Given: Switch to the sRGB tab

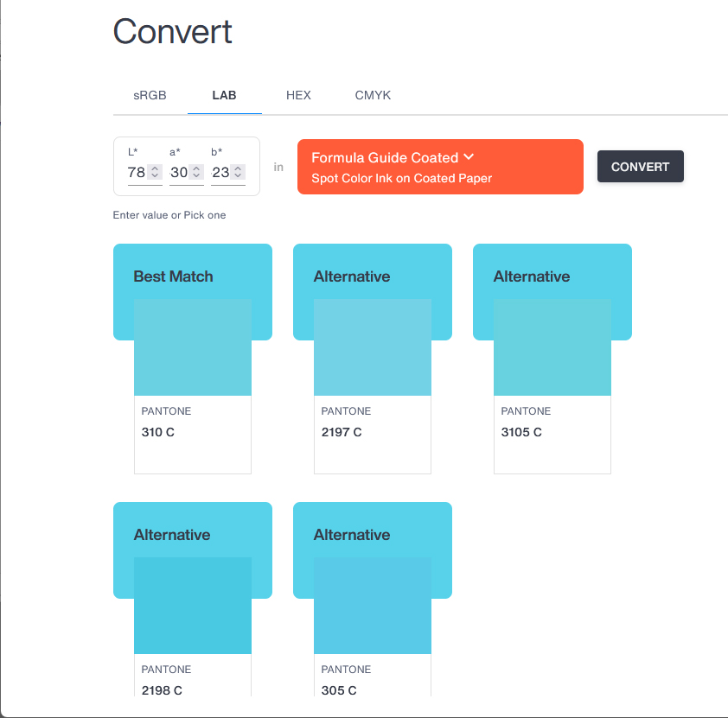Looking at the screenshot, I should (150, 95).
